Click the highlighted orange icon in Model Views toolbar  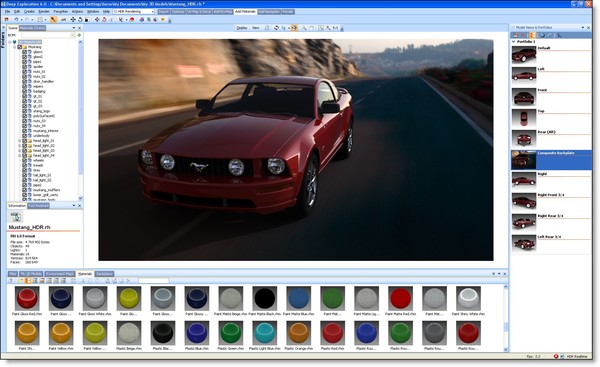tap(532, 35)
